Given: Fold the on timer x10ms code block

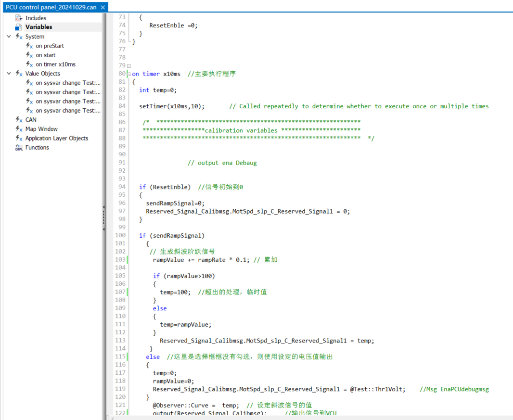Looking at the screenshot, I should (x=128, y=74).
